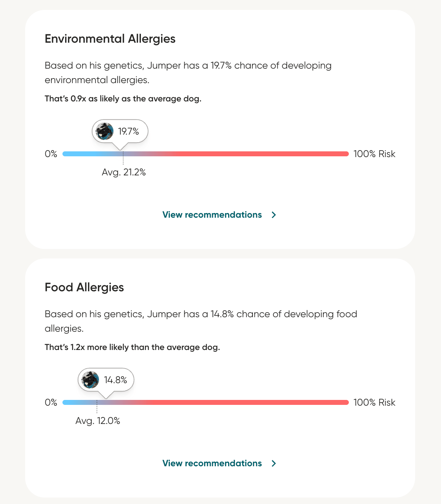The image size is (441, 504).
Task: Click the chevron arrow next to Environmental Allergies recommendations
Action: [x=274, y=215]
